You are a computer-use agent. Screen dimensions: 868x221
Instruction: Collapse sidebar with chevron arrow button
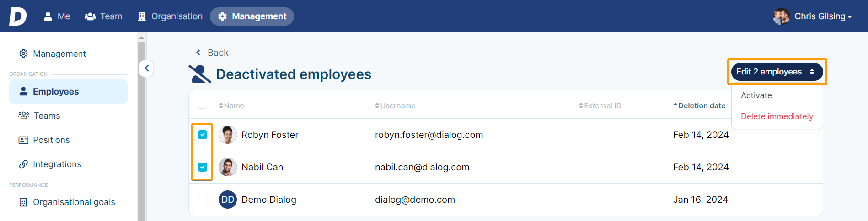point(146,68)
